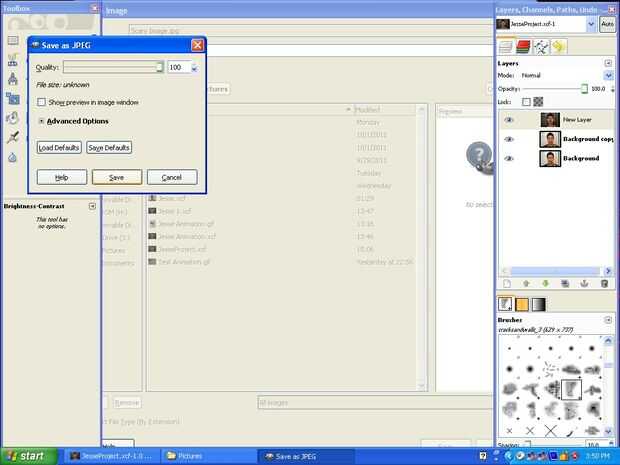The height and width of the screenshot is (465, 620).
Task: Hide the New Layer layer via eye icon
Action: [509, 120]
